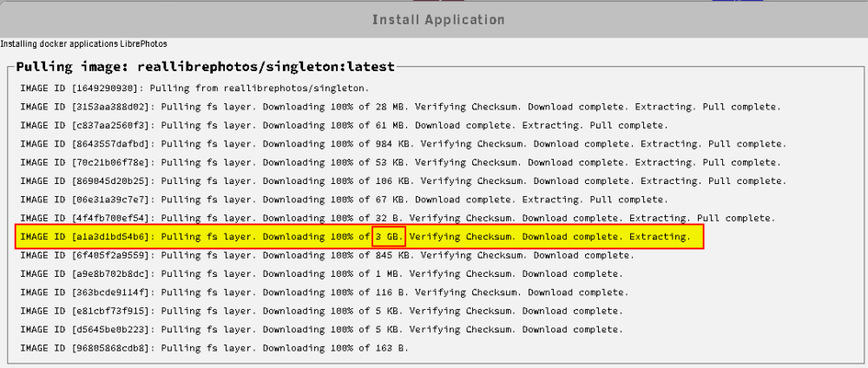This screenshot has height=368, width=868.
Task: Select the log row downloading 1 MB
Action: point(322,274)
